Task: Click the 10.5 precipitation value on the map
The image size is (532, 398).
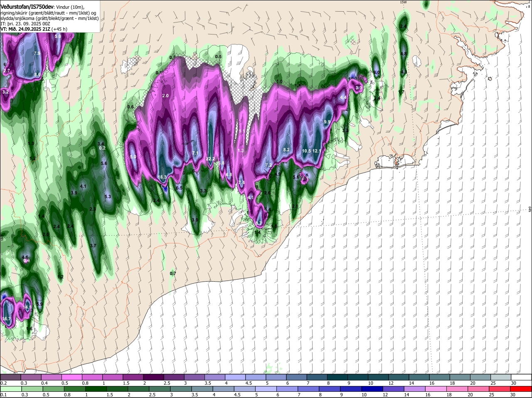Action: 306,151
